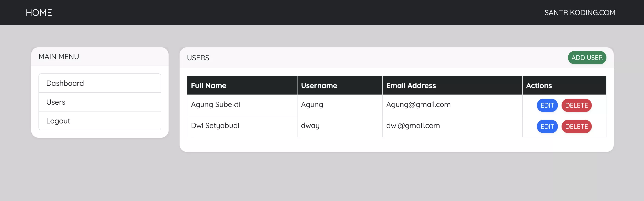Open the HOME navbar link
The height and width of the screenshot is (201, 644).
click(x=39, y=13)
